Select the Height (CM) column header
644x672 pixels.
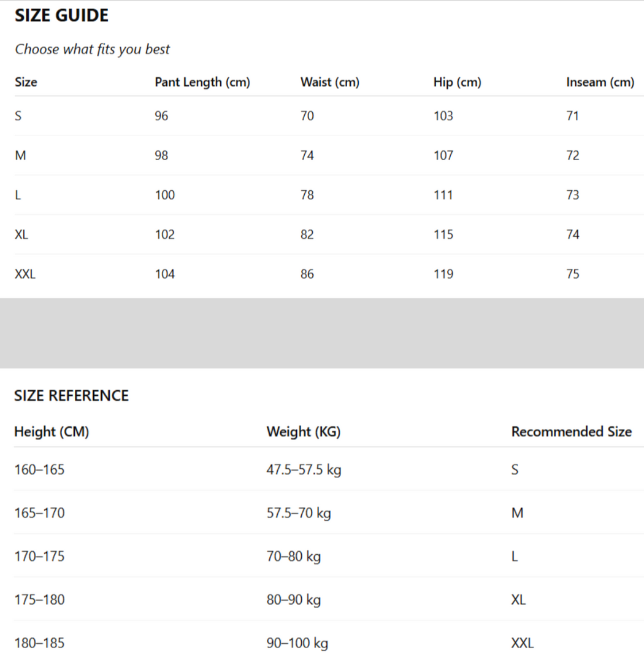tap(52, 432)
